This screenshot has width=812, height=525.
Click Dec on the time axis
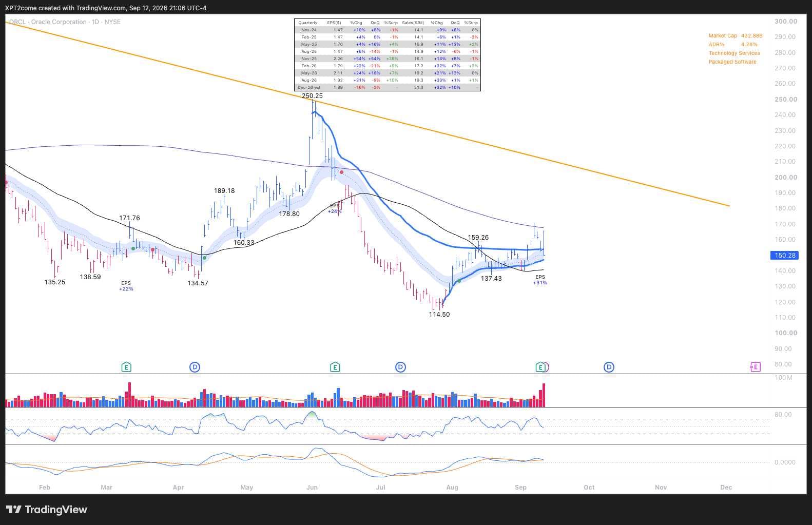tap(726, 488)
